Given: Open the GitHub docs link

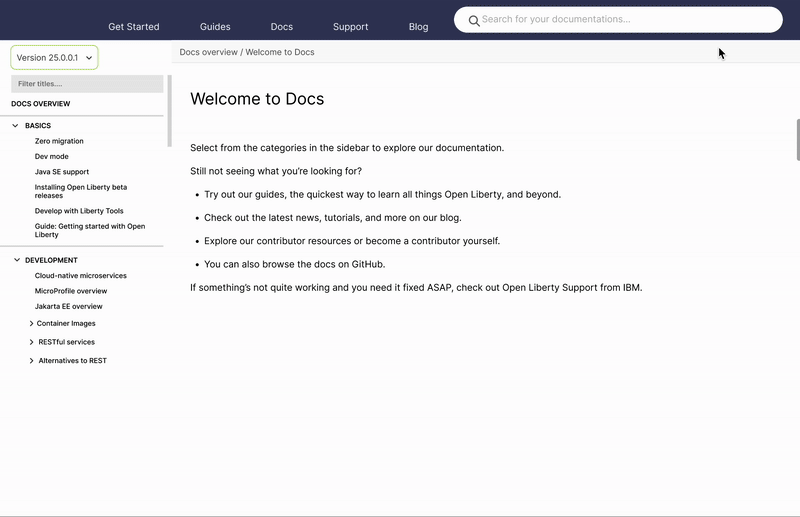Looking at the screenshot, I should (367, 264).
